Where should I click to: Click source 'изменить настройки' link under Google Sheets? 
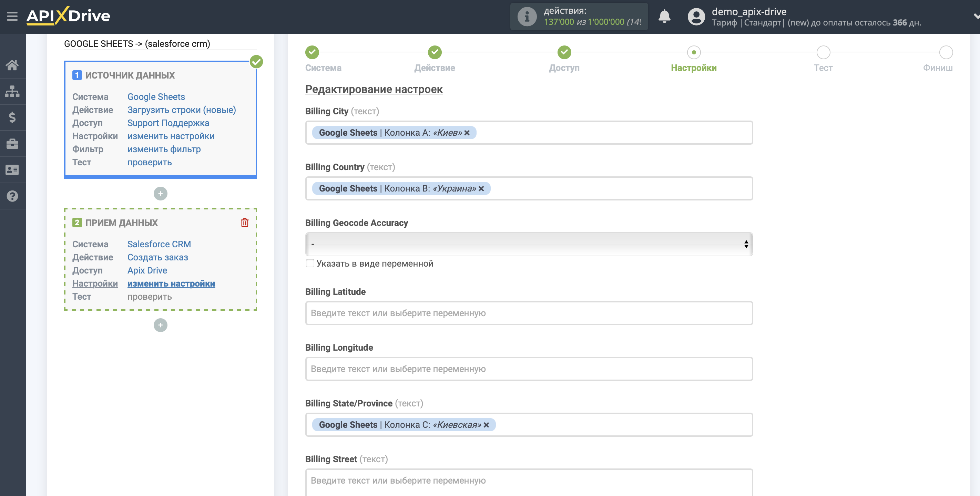coord(171,136)
